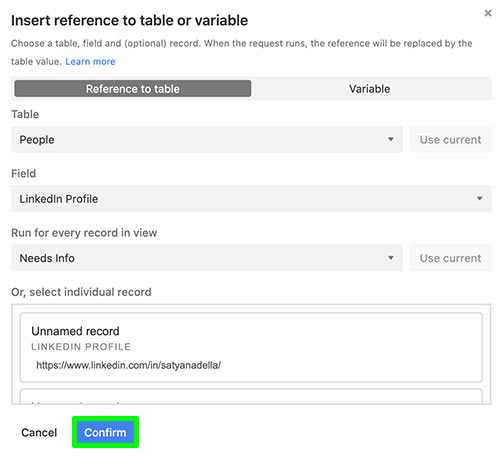Viewport: 500px width, 458px height.
Task: Click the satyanadella LinkedIn URL text
Action: pos(128,365)
